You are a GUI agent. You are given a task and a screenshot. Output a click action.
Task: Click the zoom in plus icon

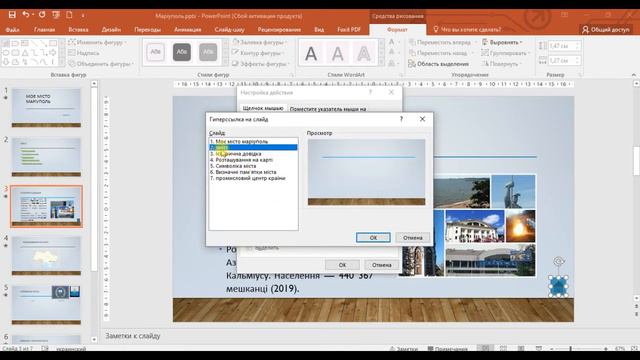(x=606, y=349)
